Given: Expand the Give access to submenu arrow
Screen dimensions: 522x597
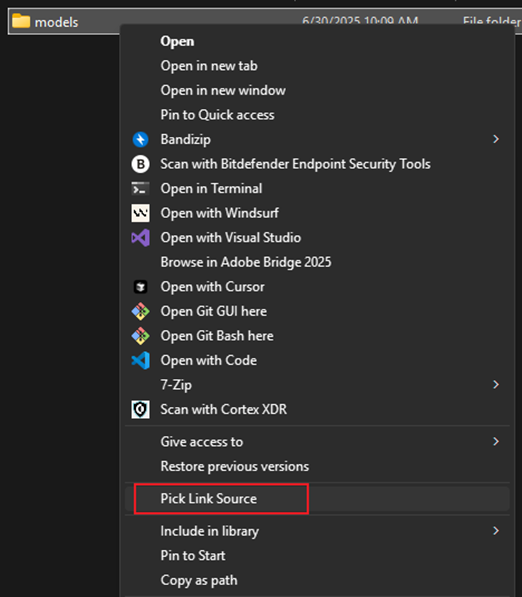Looking at the screenshot, I should click(496, 442).
